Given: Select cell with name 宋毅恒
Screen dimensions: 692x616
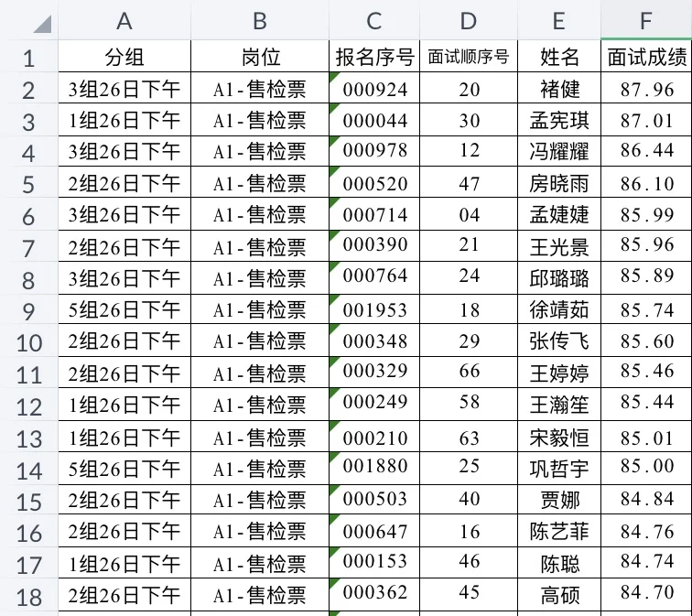Looking at the screenshot, I should pyautogui.click(x=559, y=436).
